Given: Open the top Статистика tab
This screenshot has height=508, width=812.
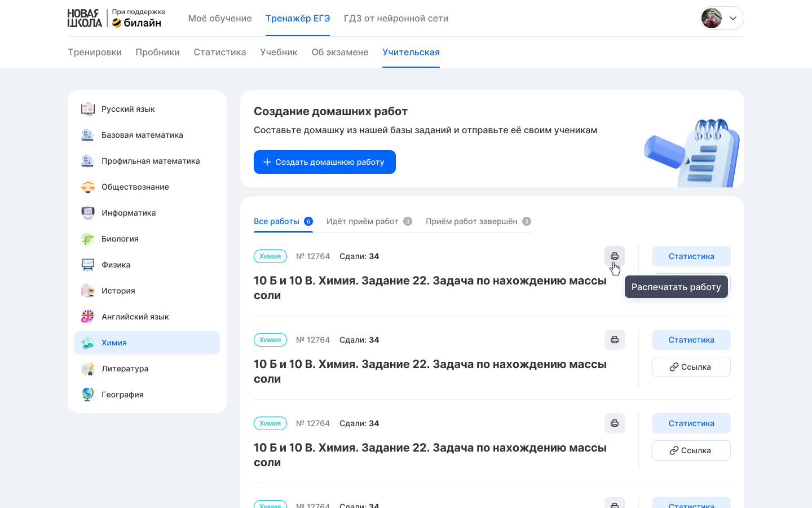Looking at the screenshot, I should (220, 52).
